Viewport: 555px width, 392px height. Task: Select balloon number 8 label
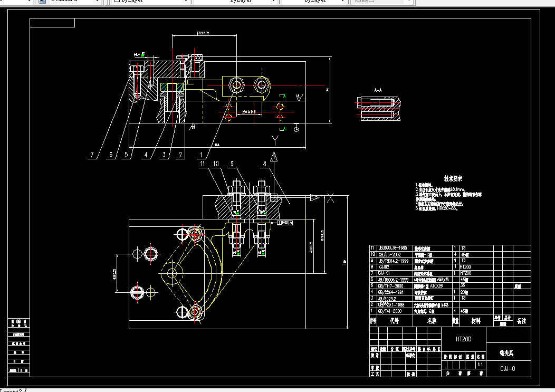(x=264, y=164)
